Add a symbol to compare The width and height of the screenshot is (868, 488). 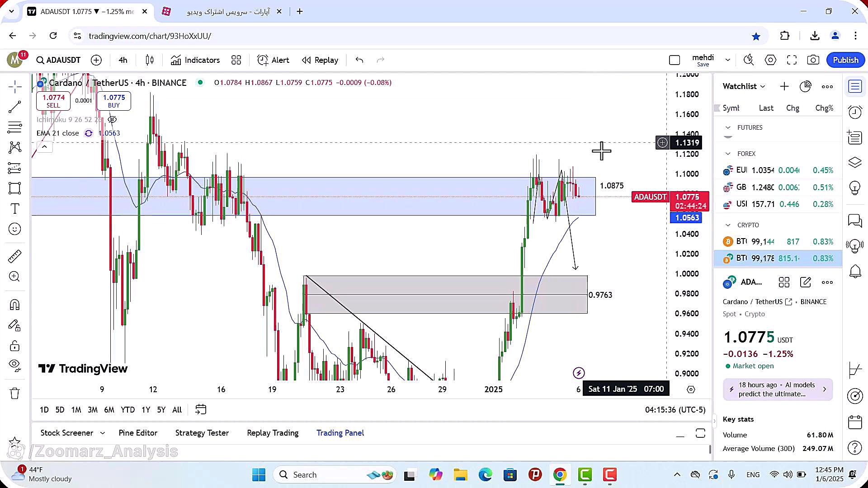[x=96, y=60]
